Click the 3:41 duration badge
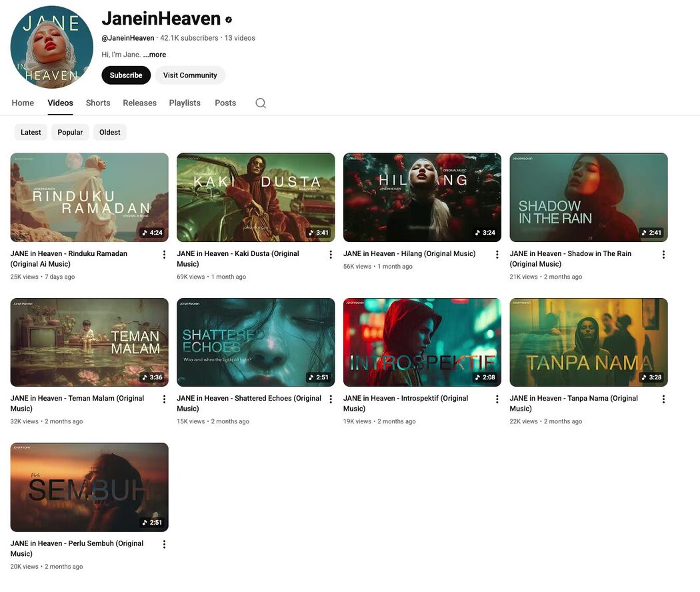The width and height of the screenshot is (700, 592). pyautogui.click(x=319, y=233)
